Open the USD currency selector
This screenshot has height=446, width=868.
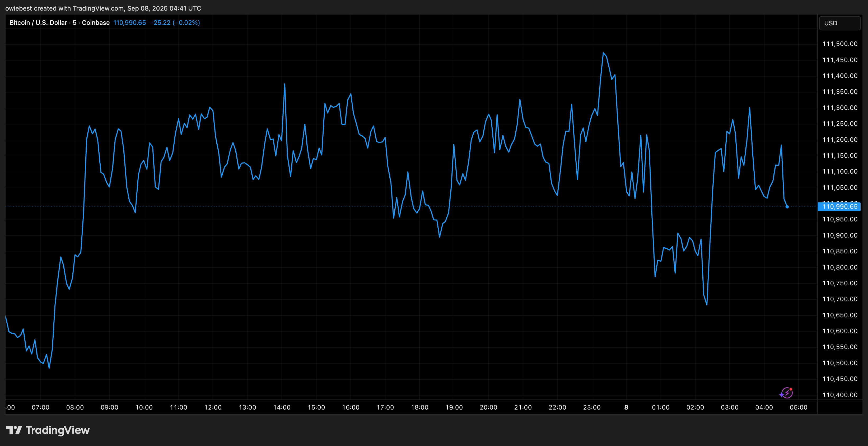click(x=840, y=23)
